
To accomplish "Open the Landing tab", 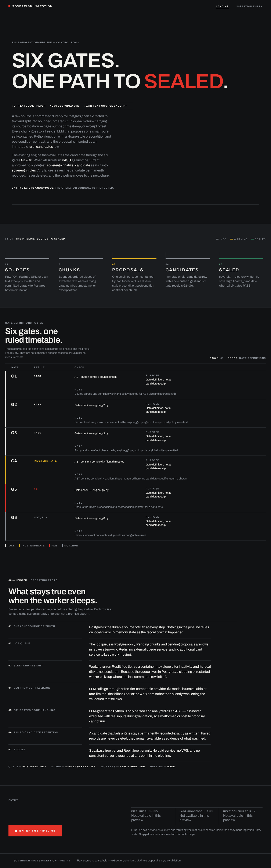I will coord(222,6).
